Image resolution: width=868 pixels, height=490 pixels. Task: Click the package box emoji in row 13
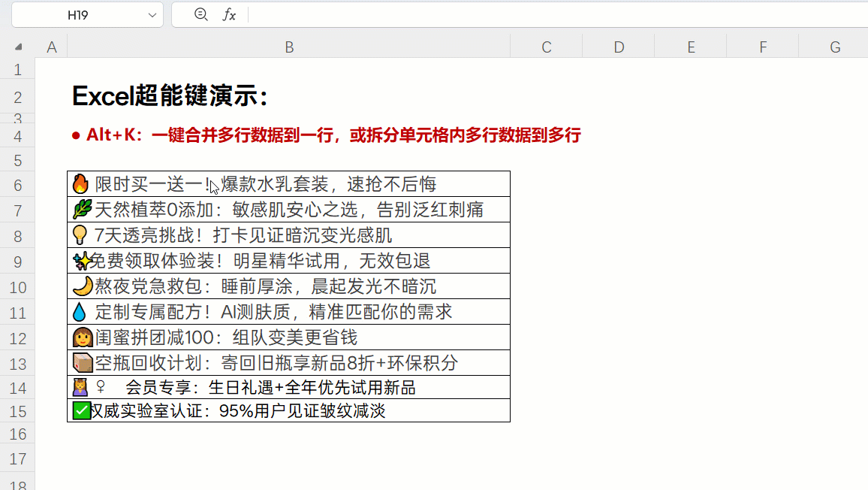click(x=83, y=362)
